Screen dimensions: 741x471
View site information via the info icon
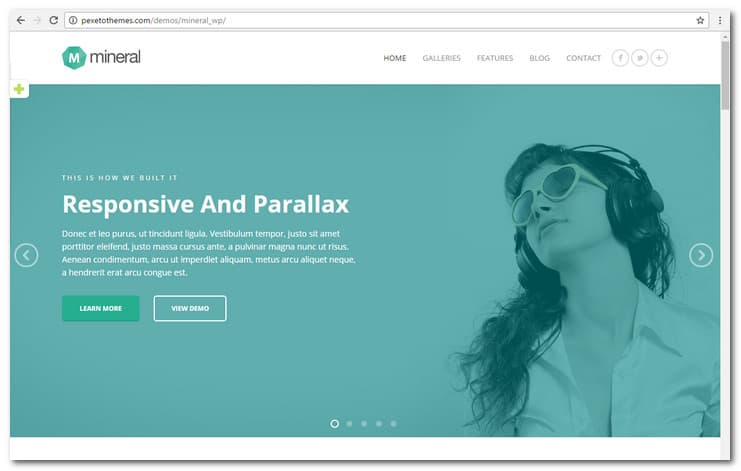click(73, 20)
